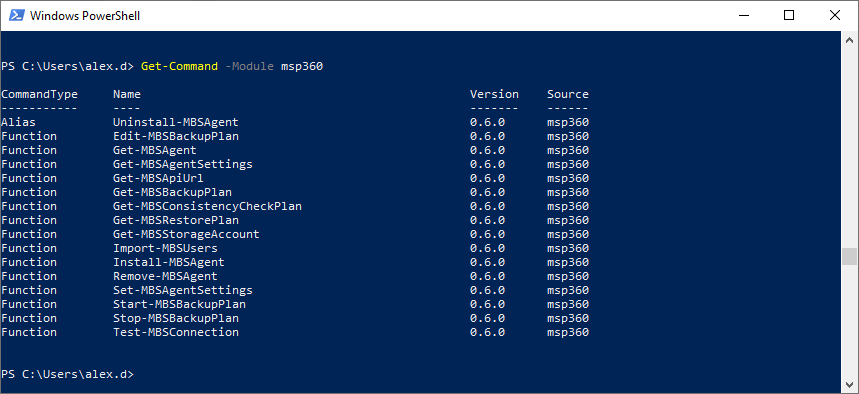The width and height of the screenshot is (859, 394).
Task: Click the Get-MBSRestorePlan entry
Action: click(x=176, y=220)
